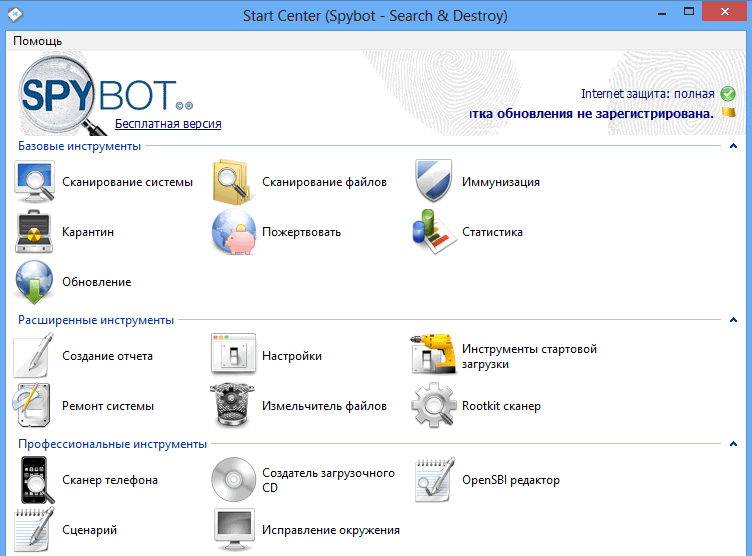Select the Настройки label
This screenshot has height=556, width=752.
292,356
